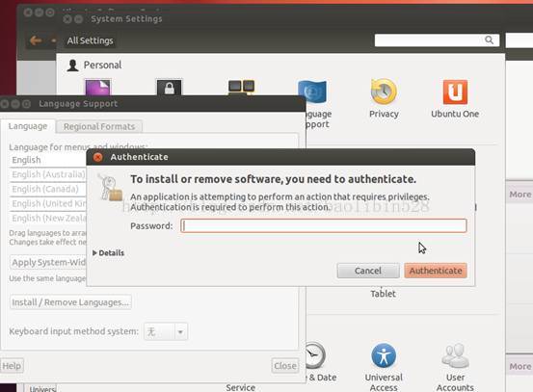Open Time & Date clock icon
533x392 pixels.
click(315, 355)
